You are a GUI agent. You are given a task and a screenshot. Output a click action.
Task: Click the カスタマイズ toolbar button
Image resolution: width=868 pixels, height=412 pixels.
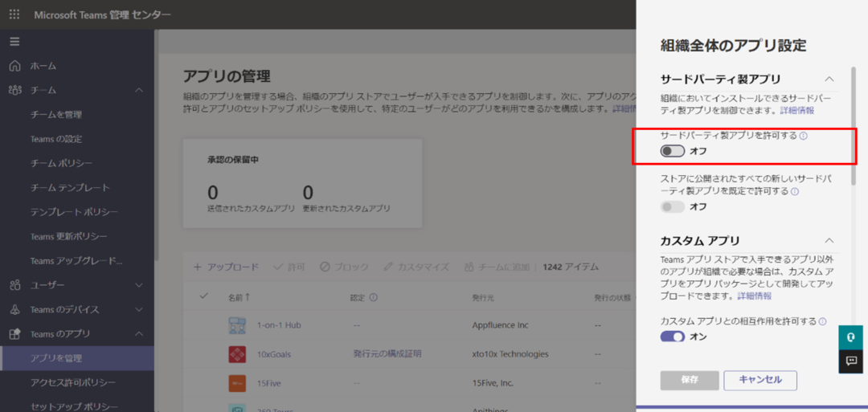[416, 267]
